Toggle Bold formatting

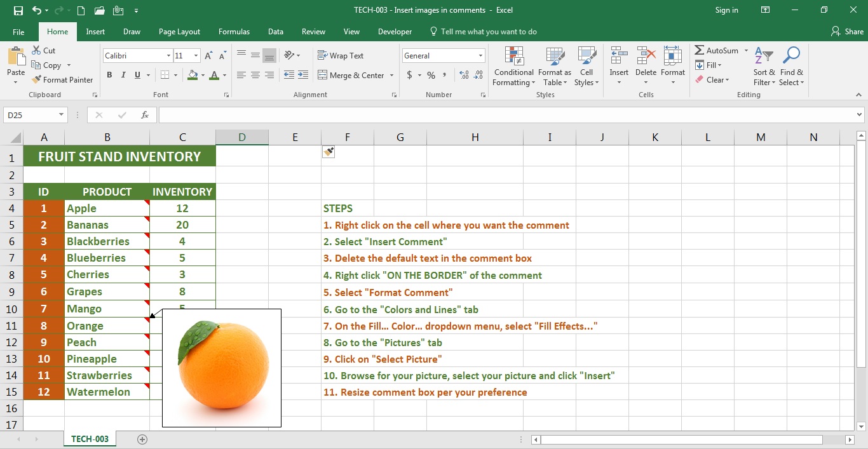[x=109, y=76]
